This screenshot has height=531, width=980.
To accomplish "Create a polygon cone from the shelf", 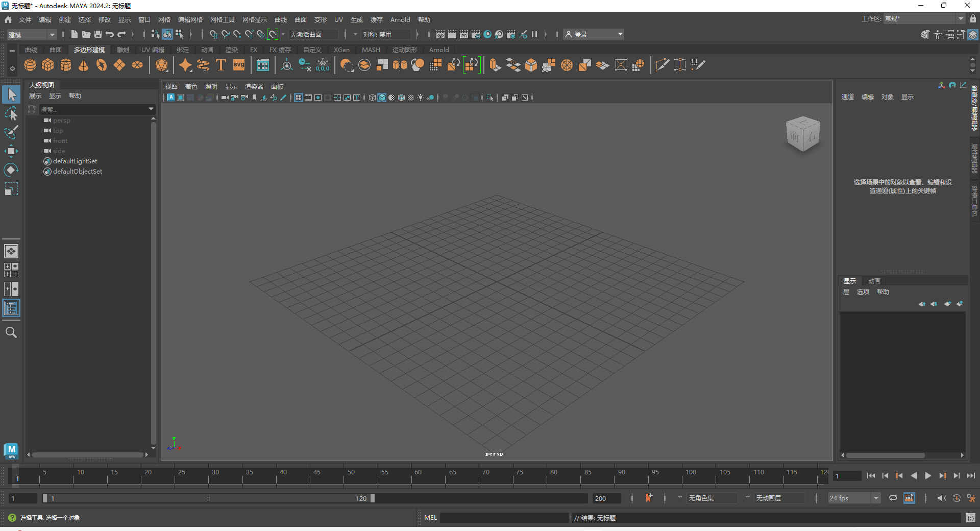I will click(x=83, y=65).
